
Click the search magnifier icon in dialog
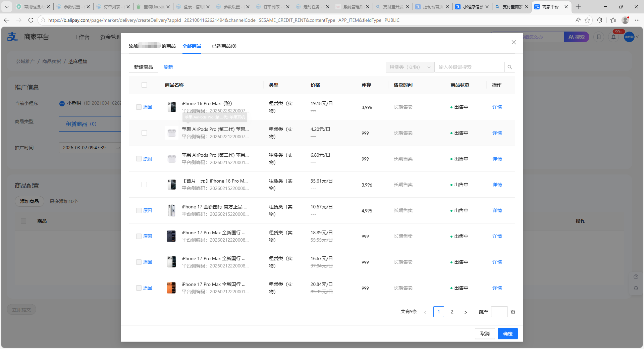coord(509,67)
